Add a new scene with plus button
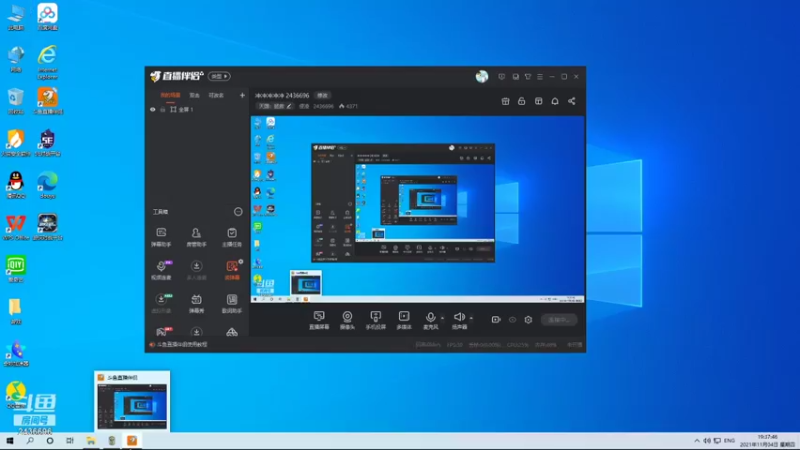This screenshot has height=450, width=800. 242,95
